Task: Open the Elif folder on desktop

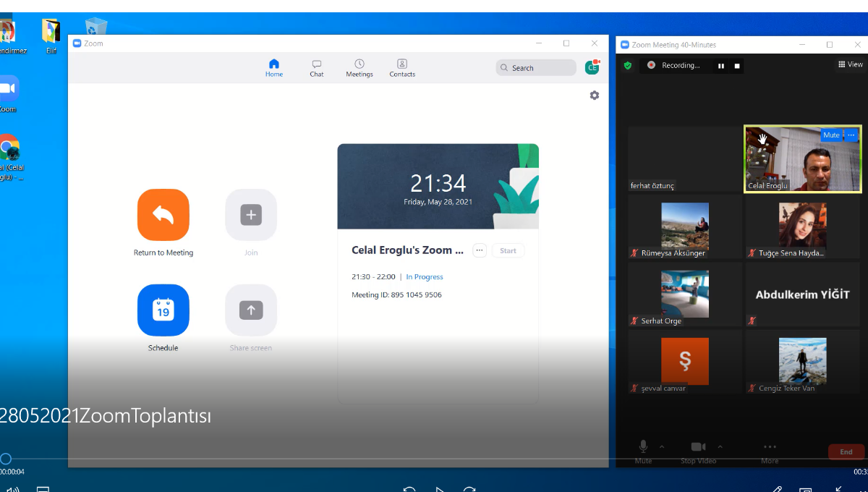Action: coord(51,36)
